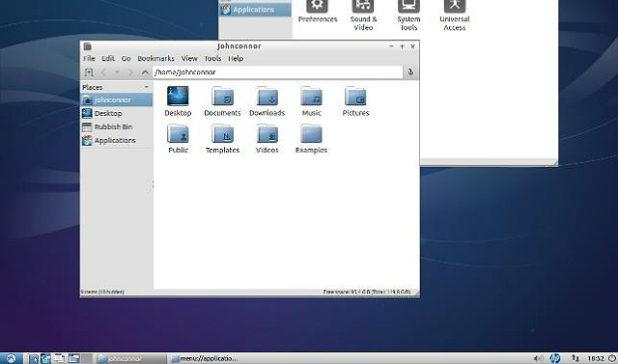Expand the Places side pane dropdown
Image resolution: width=618 pixels, height=364 pixels.
coord(146,87)
